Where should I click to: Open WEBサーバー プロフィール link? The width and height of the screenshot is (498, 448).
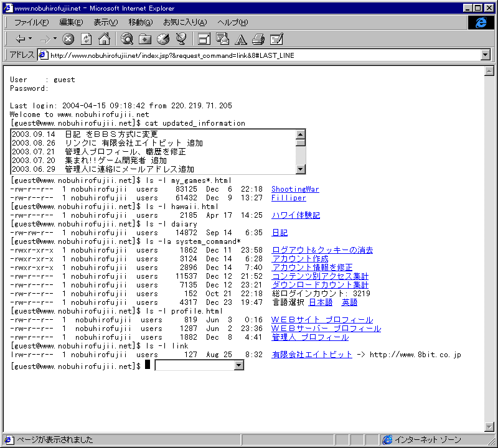click(326, 329)
